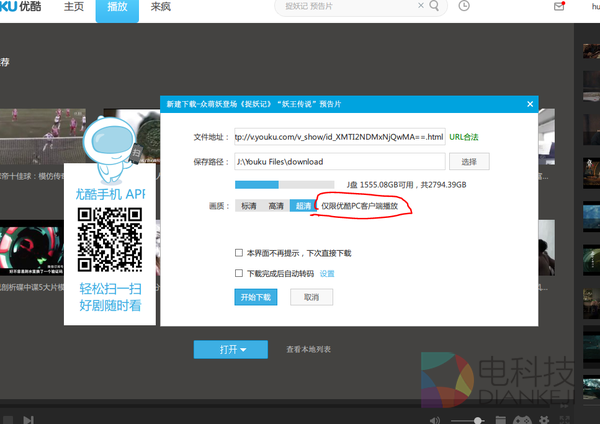Viewport: 600px width, 424px height.
Task: Click the Youku logo in the top-left
Action: (x=21, y=7)
